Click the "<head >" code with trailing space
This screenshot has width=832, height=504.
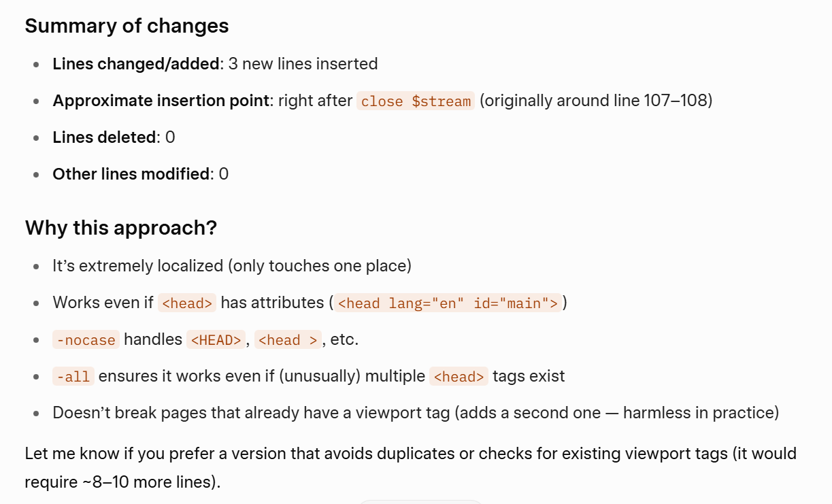click(x=288, y=339)
